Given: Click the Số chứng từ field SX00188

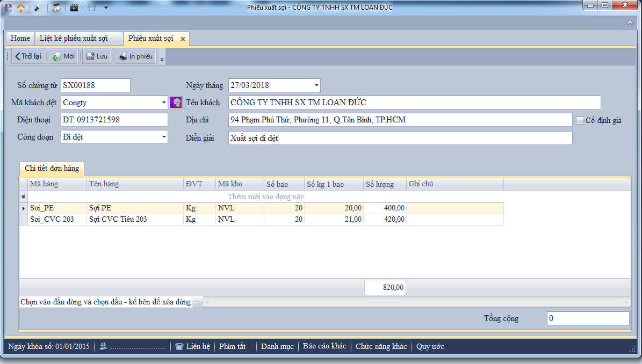Looking at the screenshot, I should 96,85.
